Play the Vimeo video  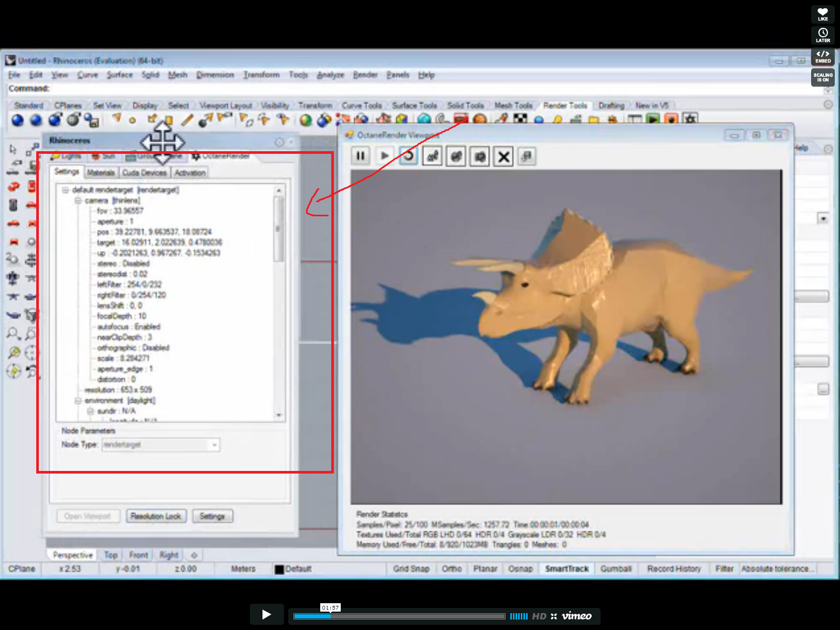pyautogui.click(x=267, y=614)
